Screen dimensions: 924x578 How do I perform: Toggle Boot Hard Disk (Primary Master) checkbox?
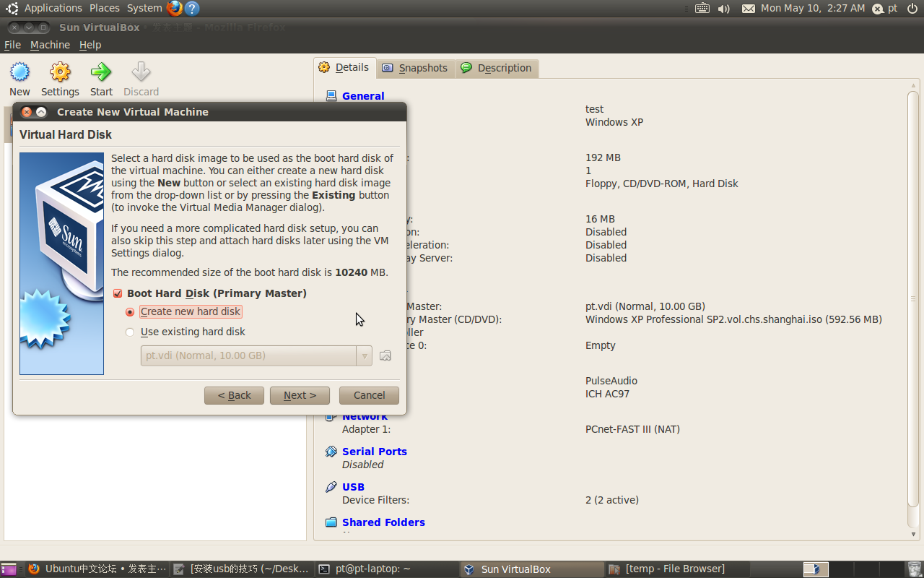(x=118, y=293)
